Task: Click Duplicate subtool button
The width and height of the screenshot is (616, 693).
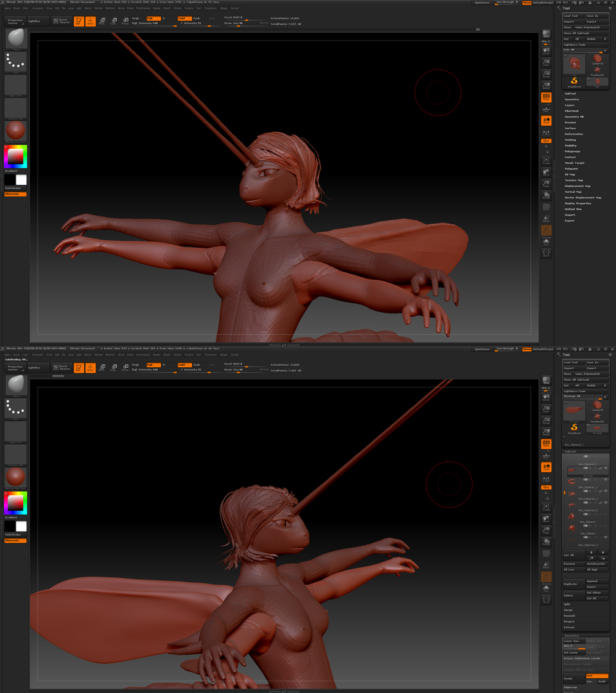Action: 573,584
